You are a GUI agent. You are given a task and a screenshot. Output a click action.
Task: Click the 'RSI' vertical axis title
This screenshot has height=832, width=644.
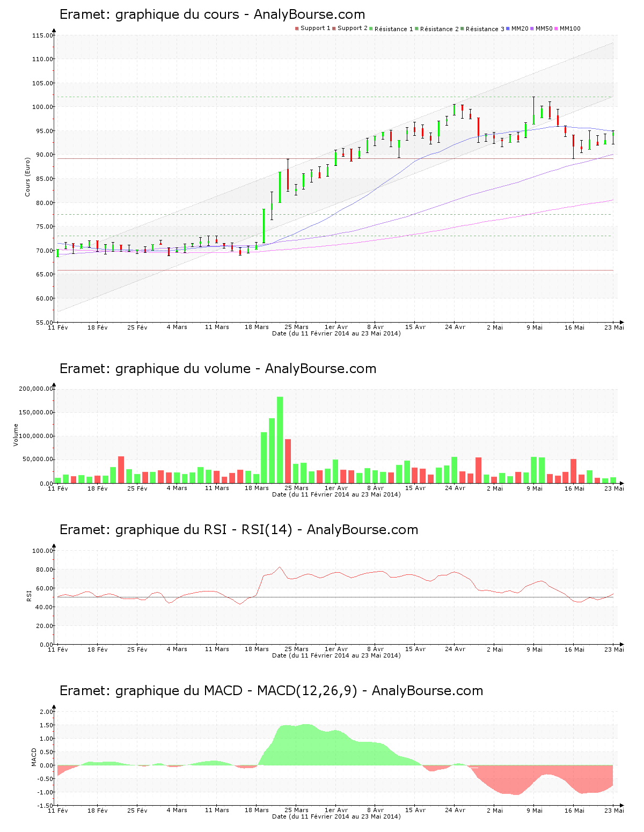[28, 595]
